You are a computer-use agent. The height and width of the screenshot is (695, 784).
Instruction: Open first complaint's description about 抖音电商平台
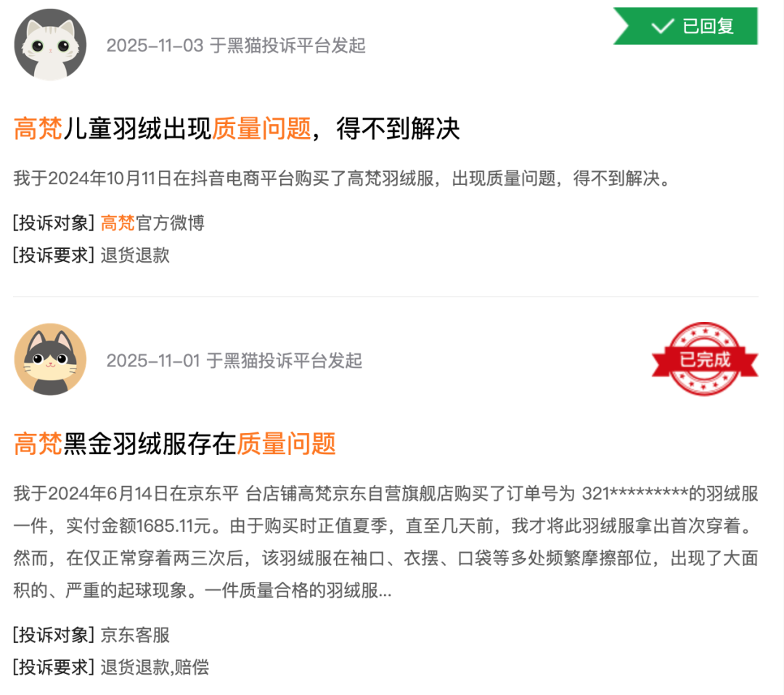point(342,178)
